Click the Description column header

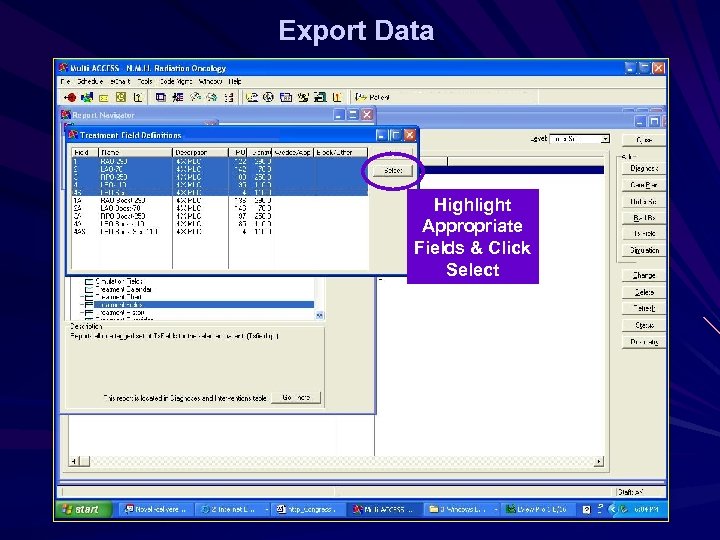click(x=200, y=152)
